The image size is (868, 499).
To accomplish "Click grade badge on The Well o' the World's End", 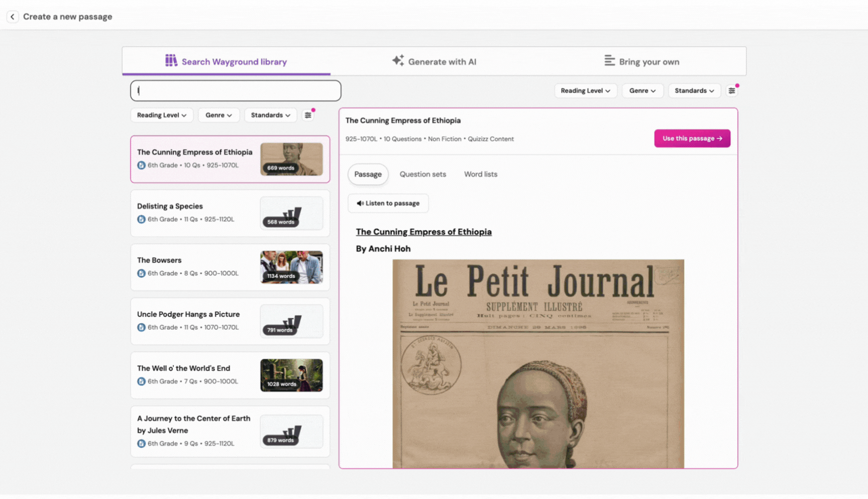I will point(141,381).
